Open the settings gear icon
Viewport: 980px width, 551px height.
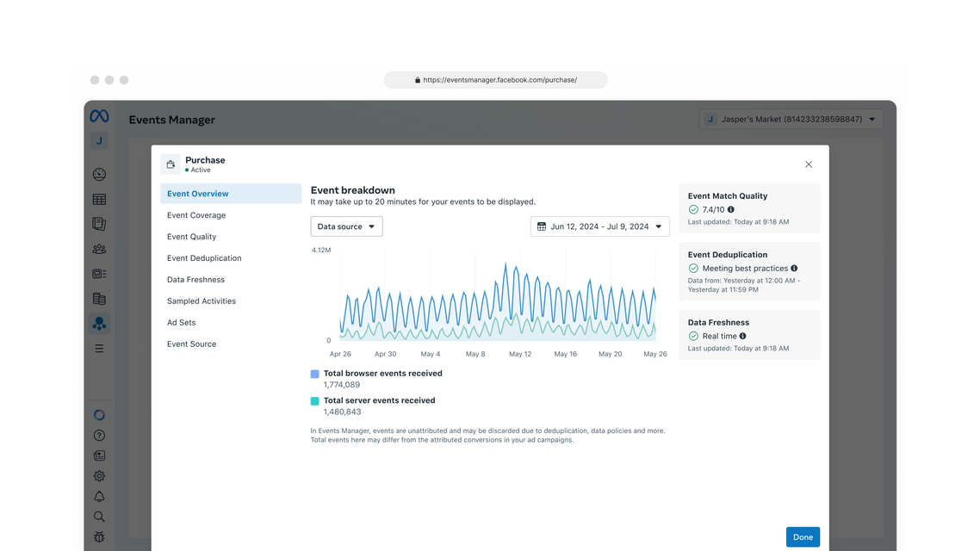[99, 476]
